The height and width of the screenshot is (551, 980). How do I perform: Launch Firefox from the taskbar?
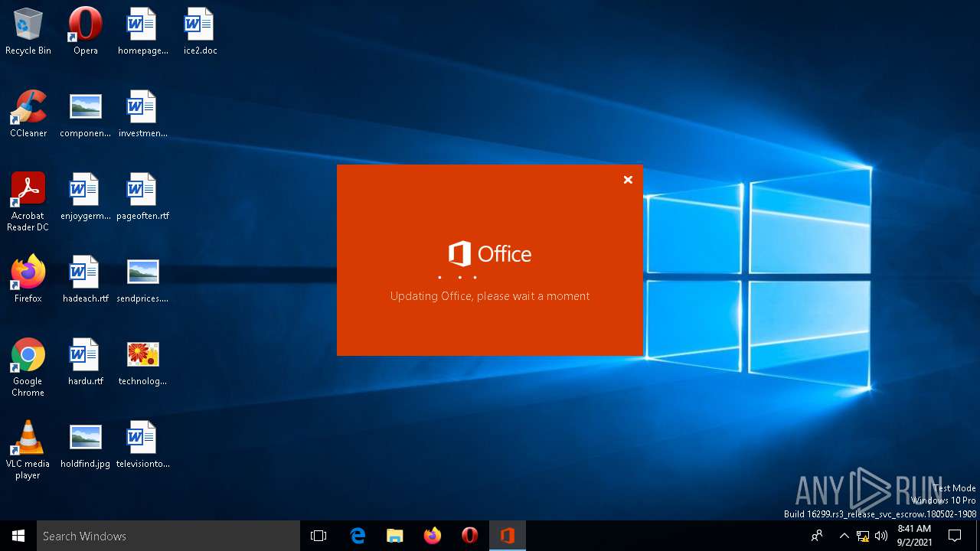[x=433, y=536]
